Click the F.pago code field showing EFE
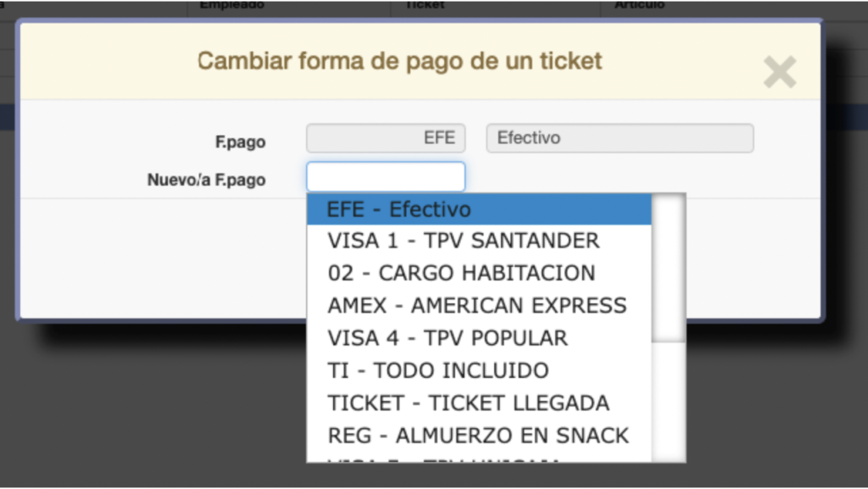The image size is (868, 489). (386, 138)
